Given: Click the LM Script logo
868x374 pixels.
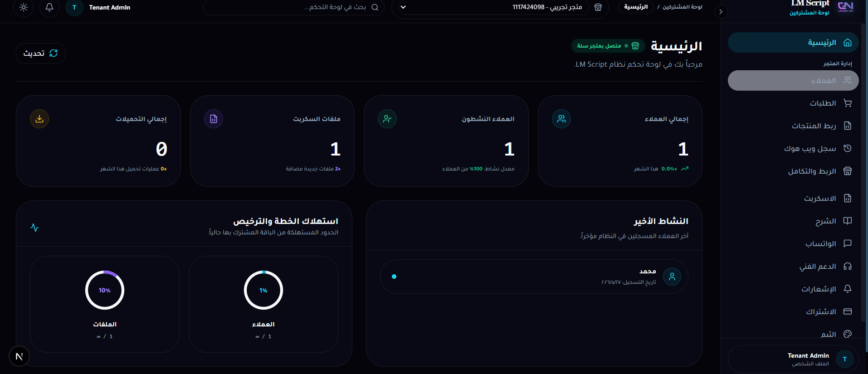Looking at the screenshot, I should (845, 6).
